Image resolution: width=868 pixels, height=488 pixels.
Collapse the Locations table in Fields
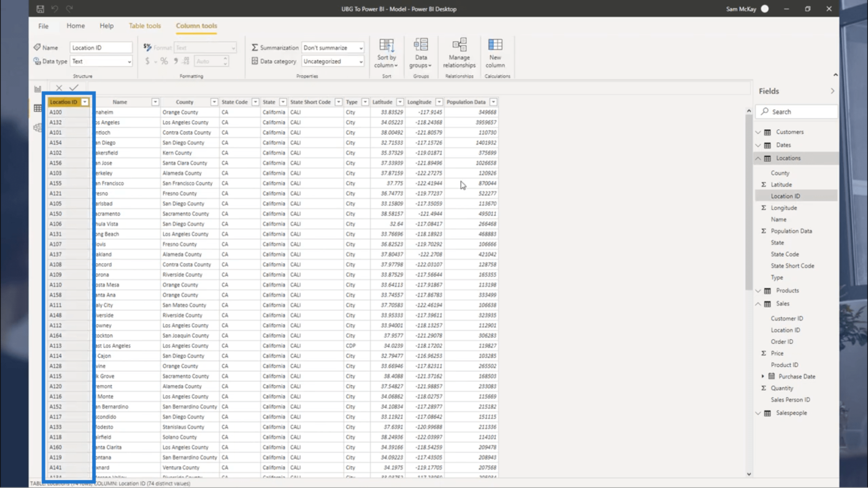[x=758, y=159]
